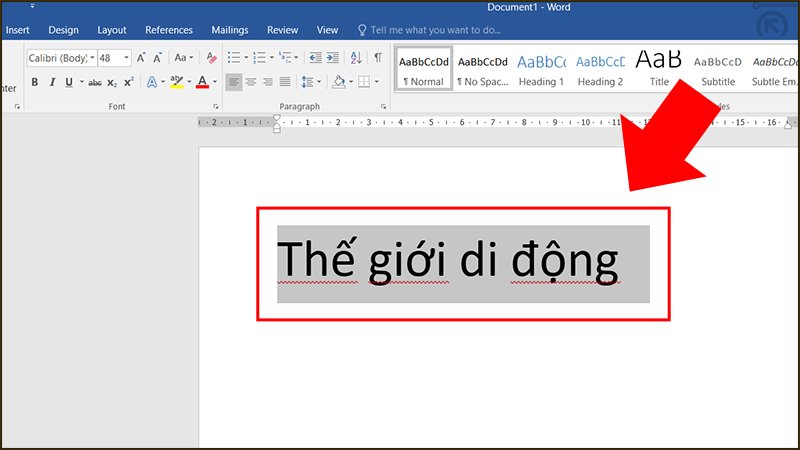800x450 pixels.
Task: Center align the paragraph
Action: point(250,82)
